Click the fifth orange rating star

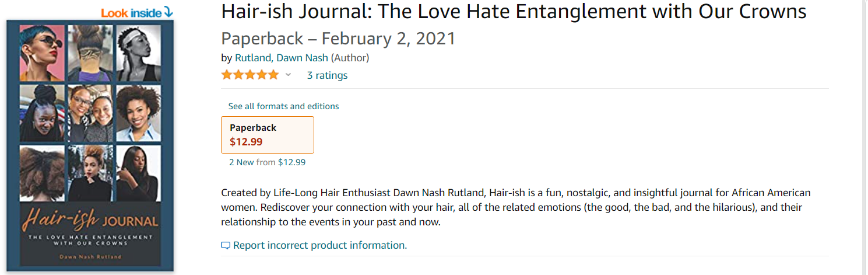tap(273, 75)
